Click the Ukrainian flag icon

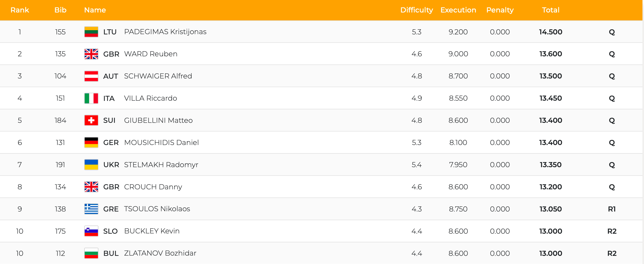(91, 165)
